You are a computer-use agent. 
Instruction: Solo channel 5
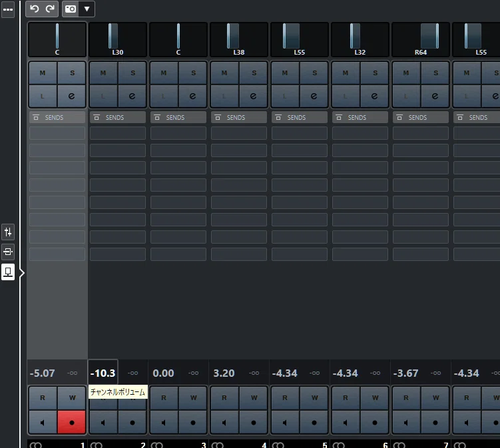point(314,73)
